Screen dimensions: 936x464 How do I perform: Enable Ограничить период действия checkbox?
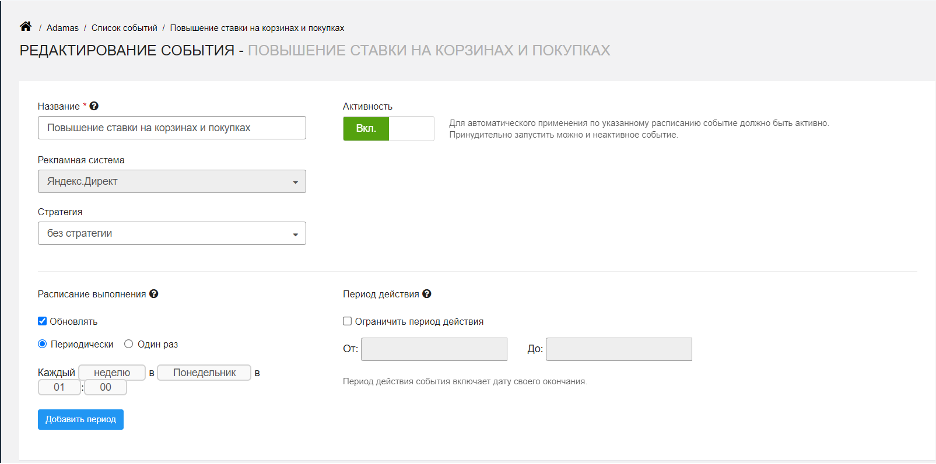pyautogui.click(x=347, y=321)
